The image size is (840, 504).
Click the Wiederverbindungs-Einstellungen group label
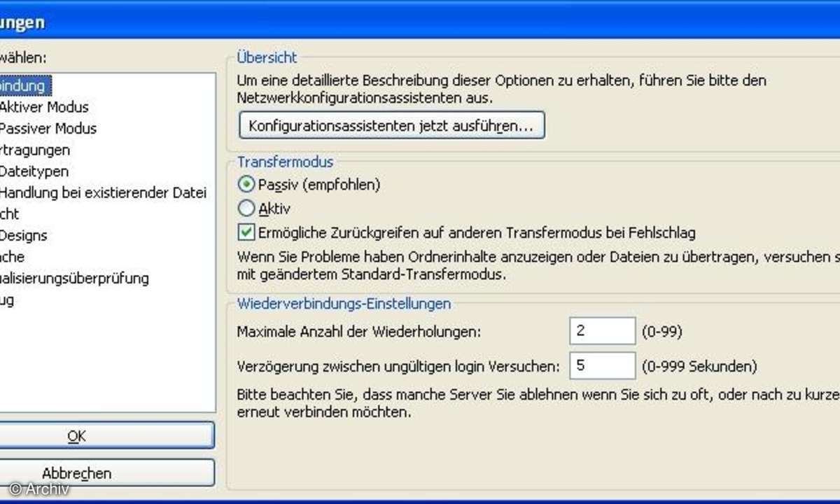coord(344,304)
